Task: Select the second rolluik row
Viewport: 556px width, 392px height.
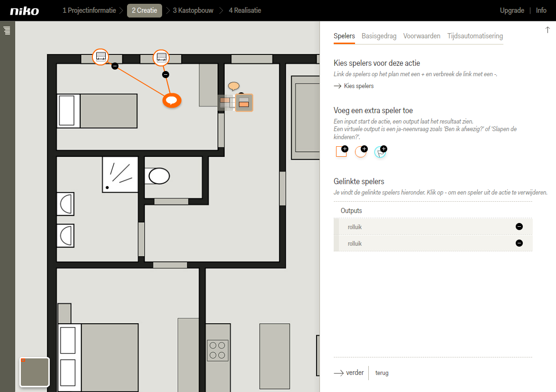Action: (433, 244)
